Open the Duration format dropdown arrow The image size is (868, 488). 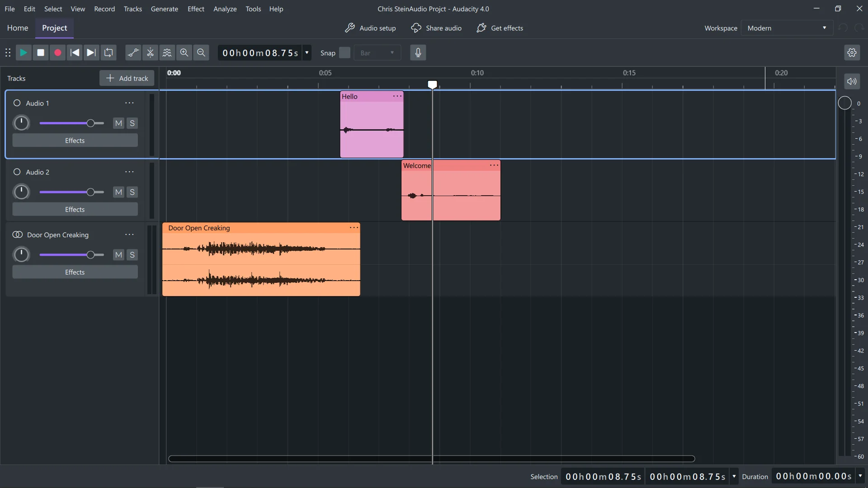(860, 476)
